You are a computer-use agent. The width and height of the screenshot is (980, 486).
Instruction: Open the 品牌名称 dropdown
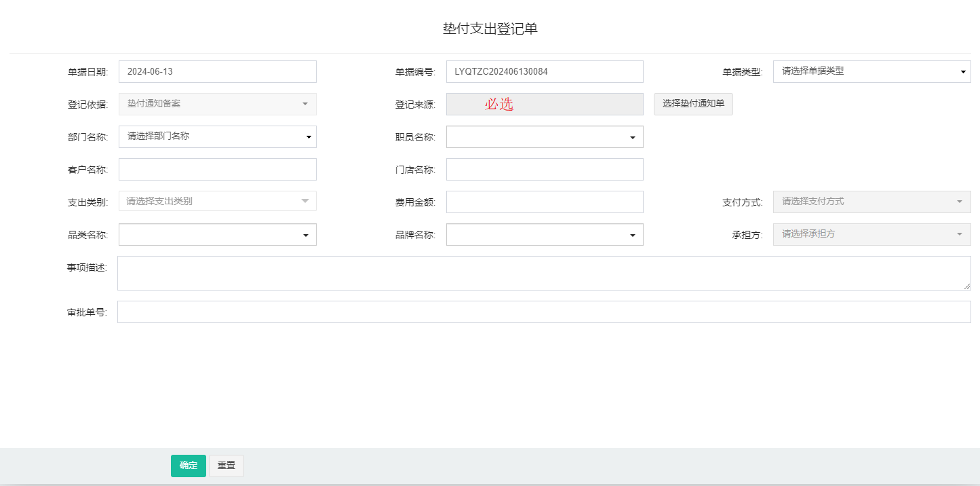click(x=544, y=235)
